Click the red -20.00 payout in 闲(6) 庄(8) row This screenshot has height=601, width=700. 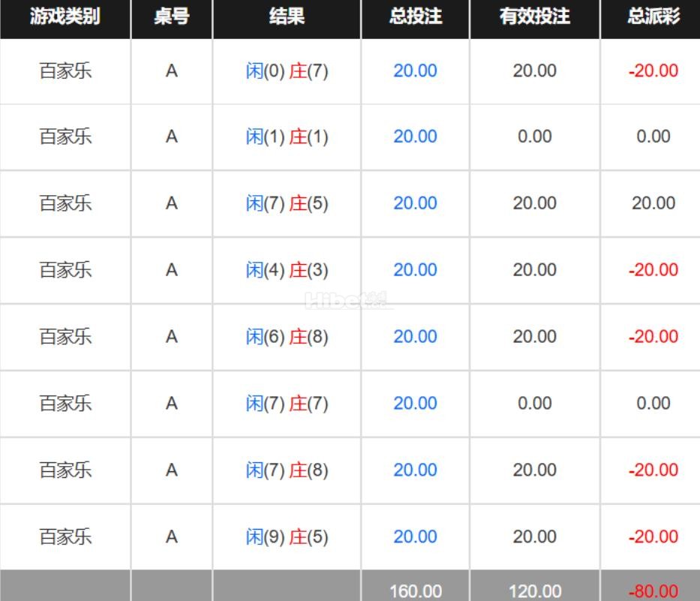coord(653,337)
